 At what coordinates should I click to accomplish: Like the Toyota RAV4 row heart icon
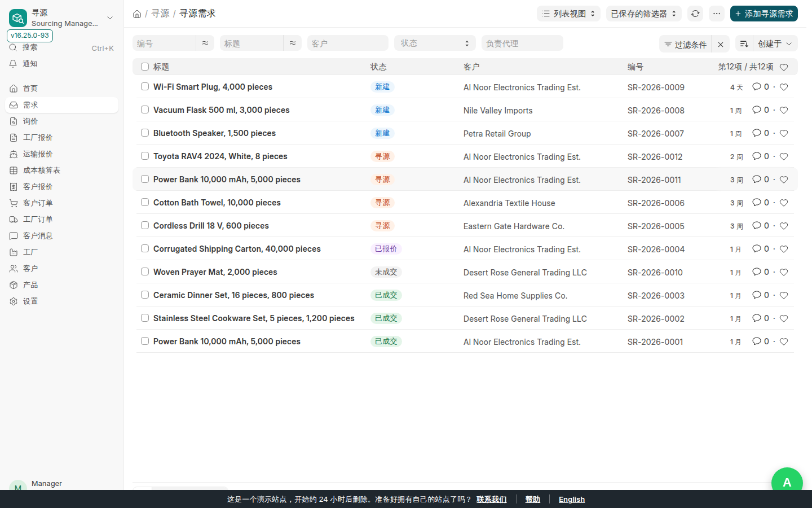click(784, 156)
